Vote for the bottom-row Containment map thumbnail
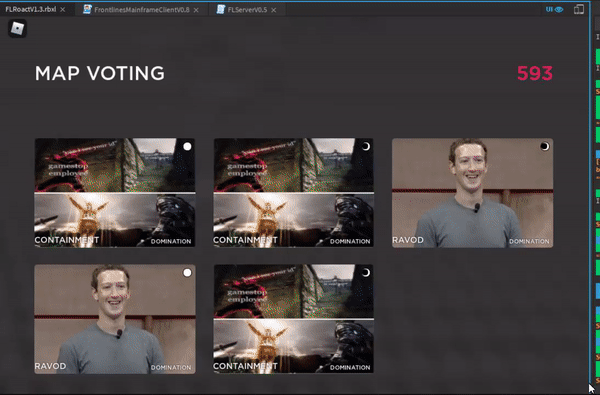 click(293, 318)
